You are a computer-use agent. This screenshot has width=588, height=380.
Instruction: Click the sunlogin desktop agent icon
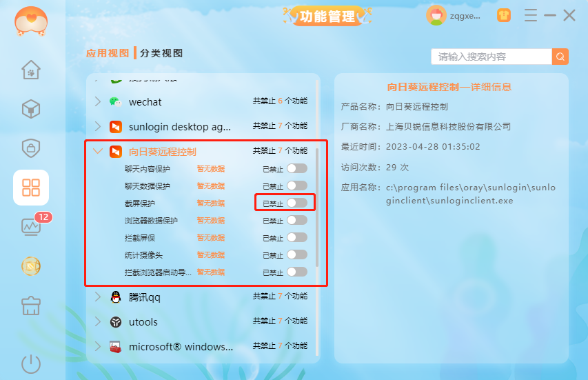[116, 127]
